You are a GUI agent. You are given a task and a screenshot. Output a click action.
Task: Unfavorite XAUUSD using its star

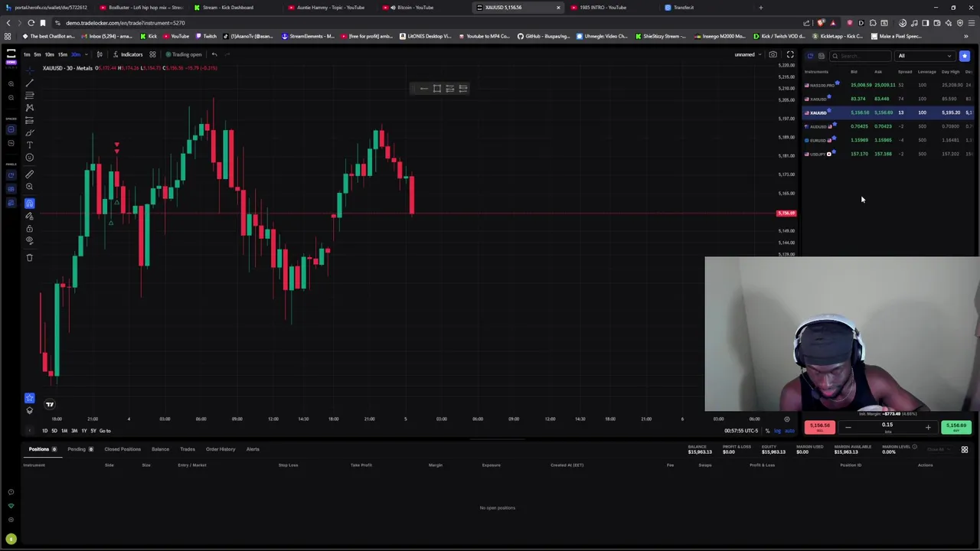coord(829,111)
